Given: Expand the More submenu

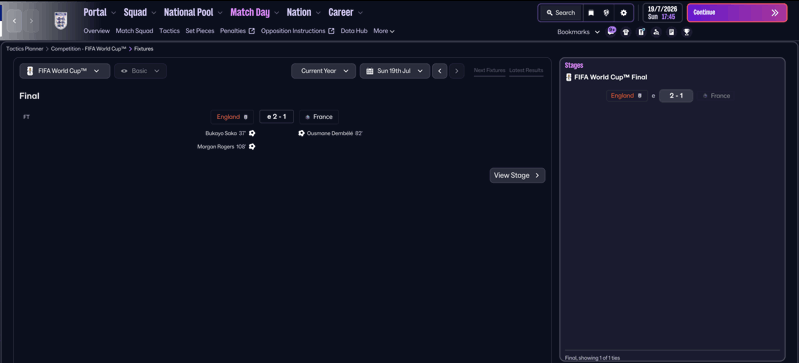Looking at the screenshot, I should click(384, 31).
